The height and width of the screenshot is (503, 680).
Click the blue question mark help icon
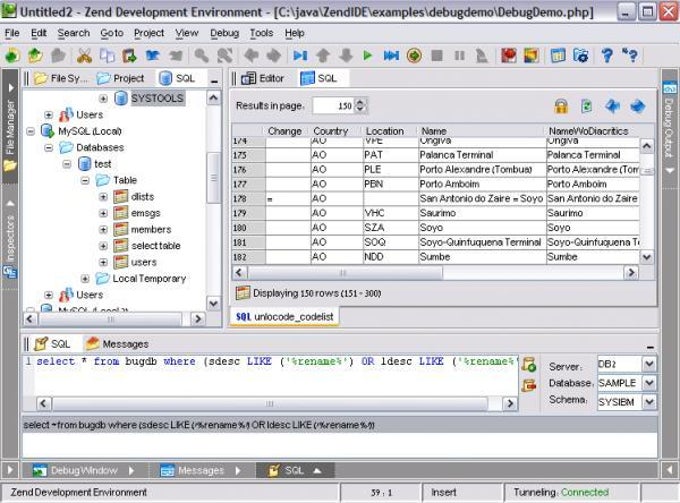pos(607,56)
